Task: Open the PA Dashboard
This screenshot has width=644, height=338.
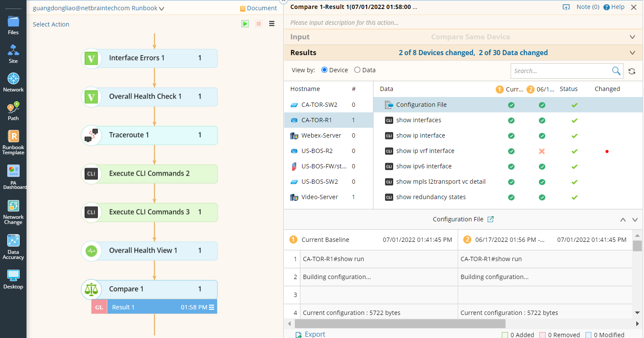Action: [13, 175]
